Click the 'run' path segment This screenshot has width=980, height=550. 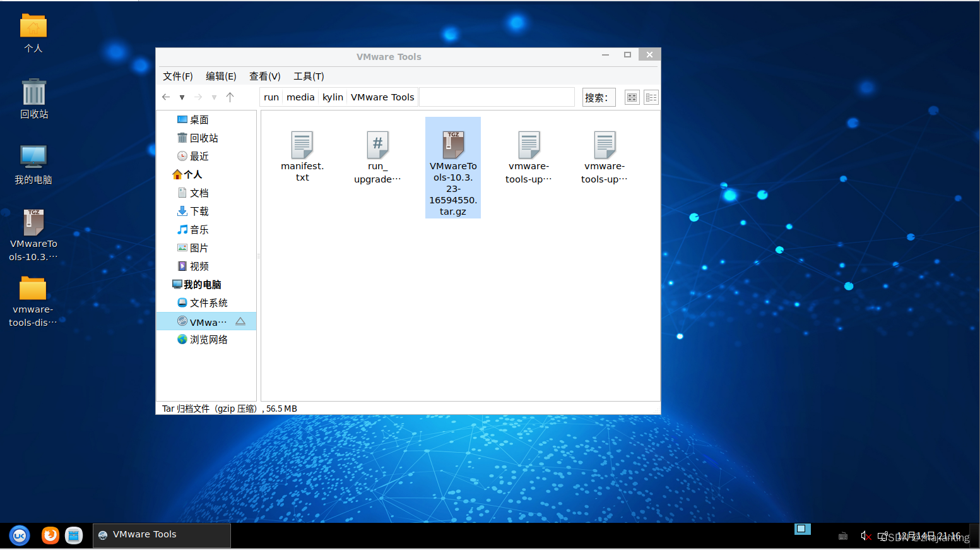click(271, 97)
